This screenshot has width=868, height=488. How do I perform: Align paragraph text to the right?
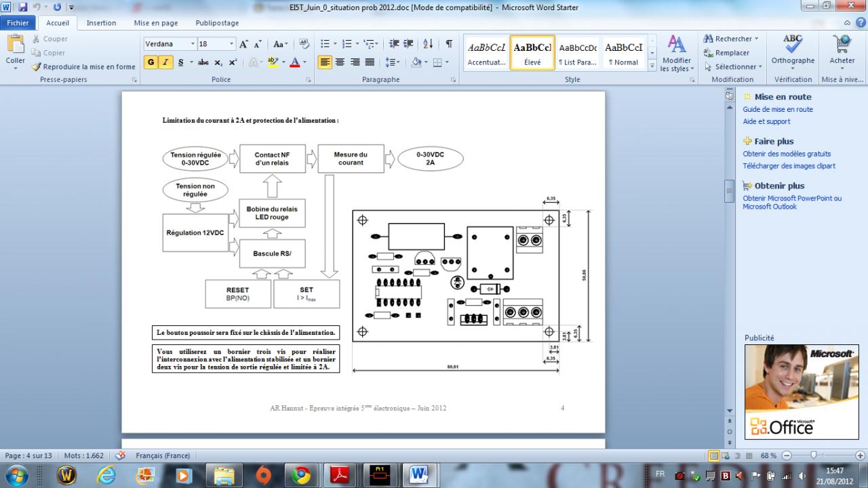(355, 62)
